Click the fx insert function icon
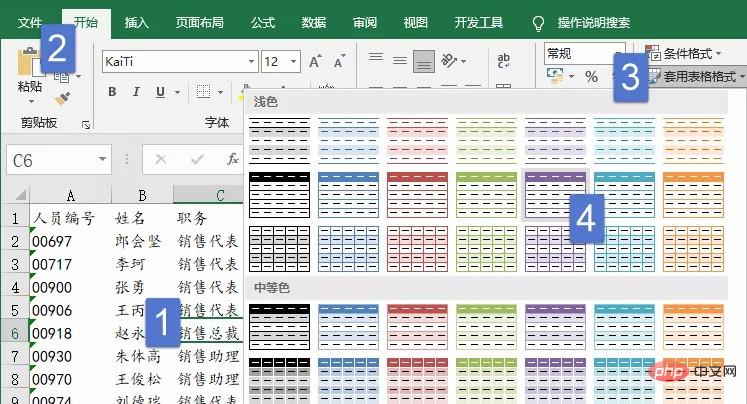The width and height of the screenshot is (747, 404). tap(232, 159)
